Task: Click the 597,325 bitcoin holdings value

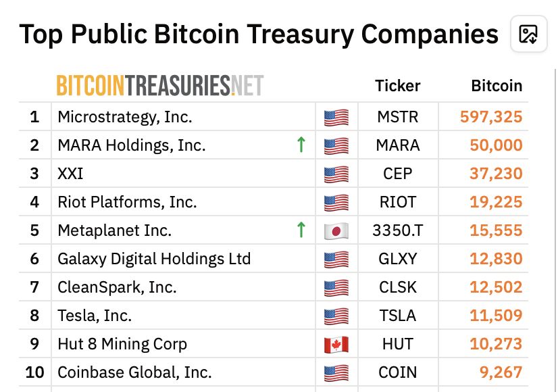Action: point(491,117)
